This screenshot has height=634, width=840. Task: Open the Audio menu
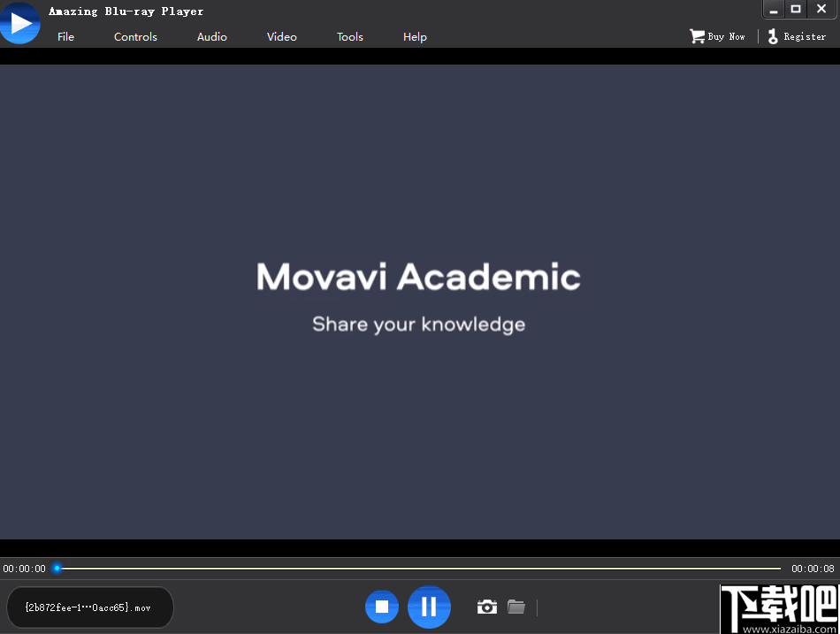click(x=212, y=37)
